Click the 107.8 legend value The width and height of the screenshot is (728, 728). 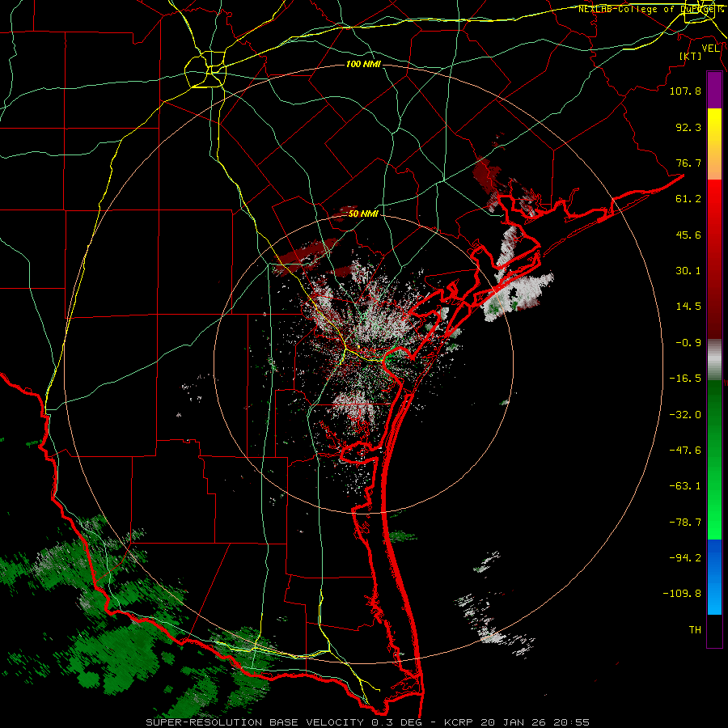point(685,91)
